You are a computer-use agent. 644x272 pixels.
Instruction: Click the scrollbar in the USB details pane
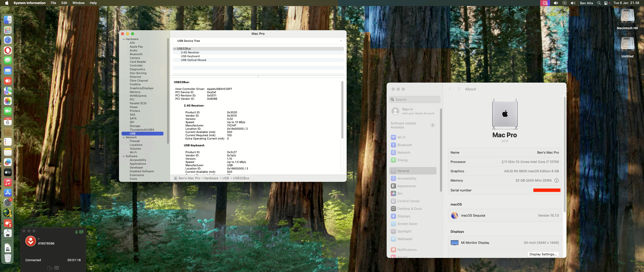[342, 110]
